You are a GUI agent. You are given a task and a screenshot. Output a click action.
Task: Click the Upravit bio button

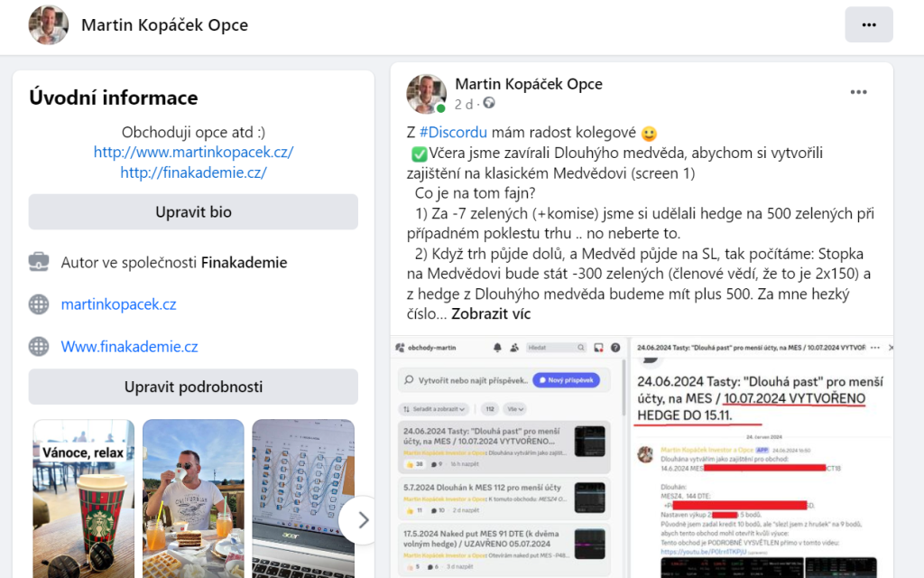[193, 211]
